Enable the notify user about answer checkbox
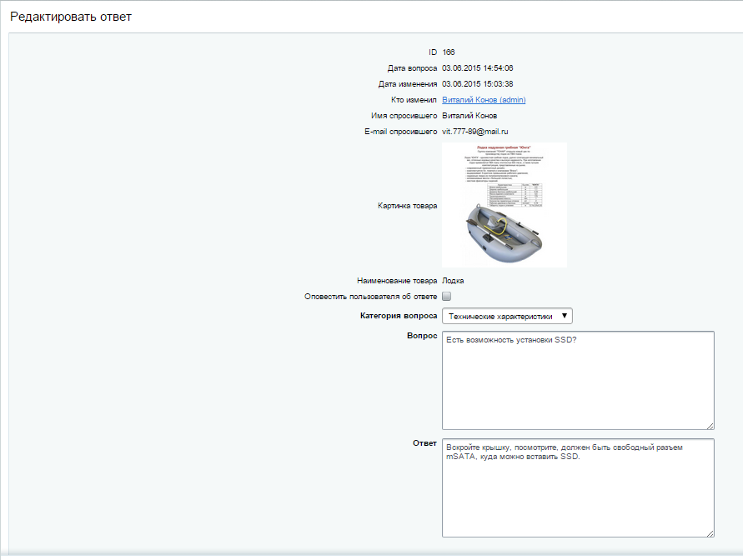Viewport: 743px width, 560px height. tap(447, 297)
